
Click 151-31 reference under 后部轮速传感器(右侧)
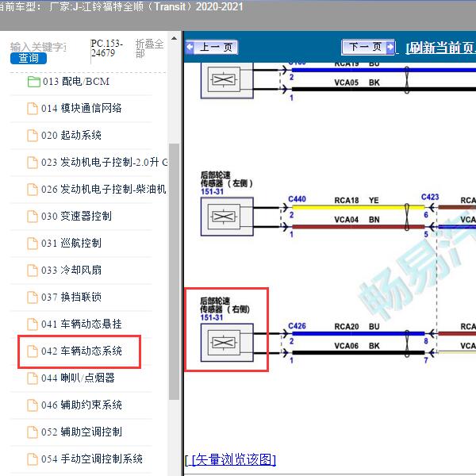pyautogui.click(x=211, y=318)
